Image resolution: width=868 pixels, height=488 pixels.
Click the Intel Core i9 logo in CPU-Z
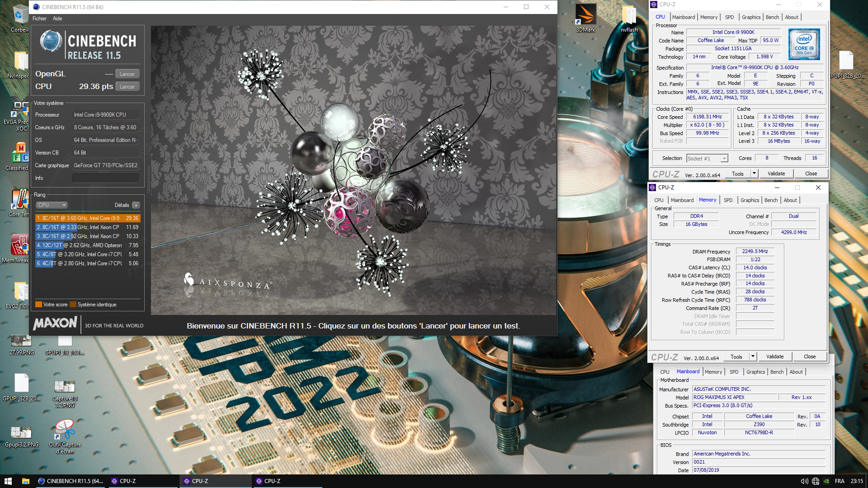click(x=804, y=44)
